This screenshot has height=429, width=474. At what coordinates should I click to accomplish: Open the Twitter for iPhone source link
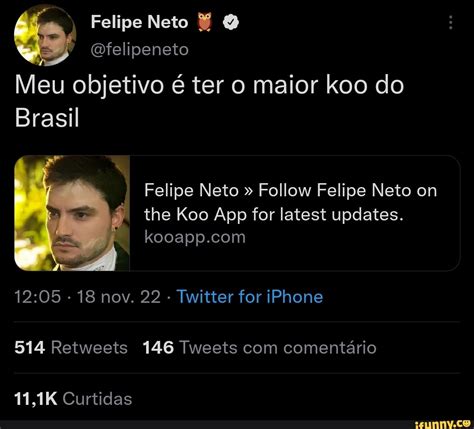click(250, 296)
